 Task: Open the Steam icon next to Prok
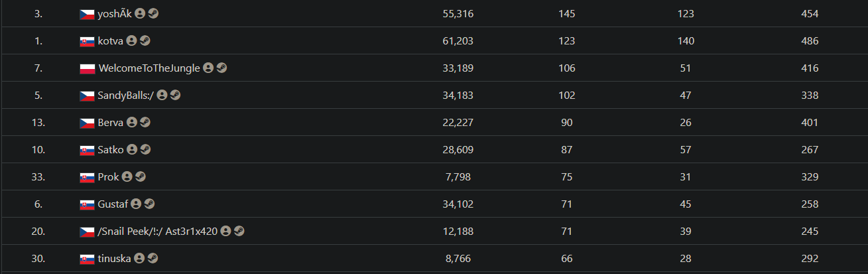[140, 177]
